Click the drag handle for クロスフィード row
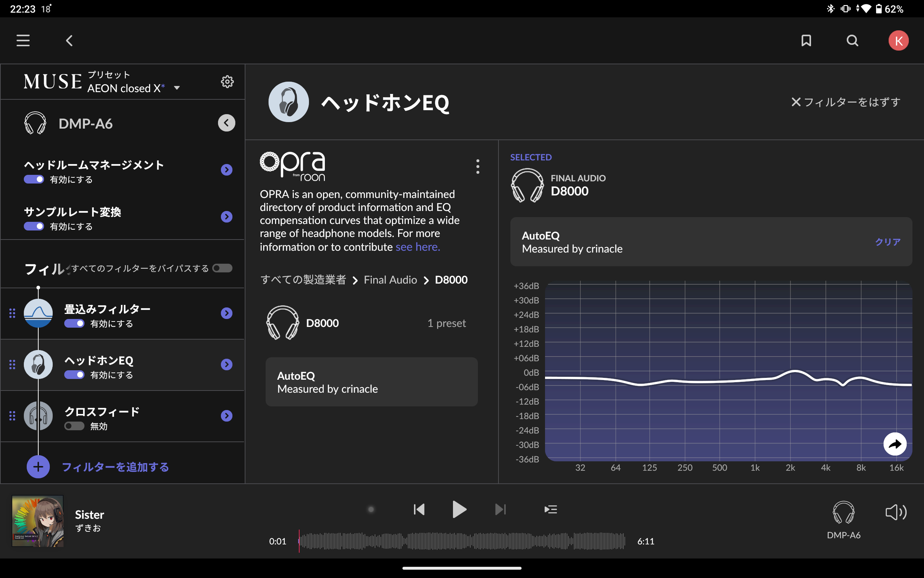This screenshot has width=924, height=578. [x=12, y=415]
